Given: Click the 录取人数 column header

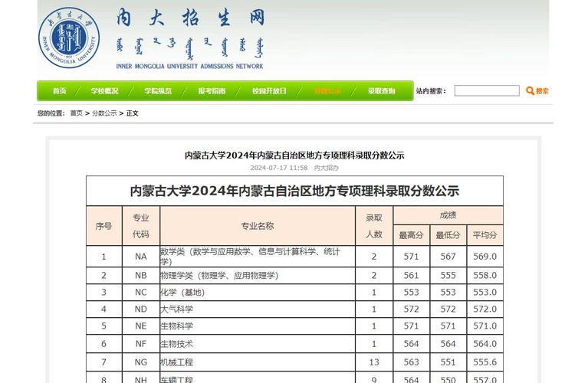Looking at the screenshot, I should 374,226.
